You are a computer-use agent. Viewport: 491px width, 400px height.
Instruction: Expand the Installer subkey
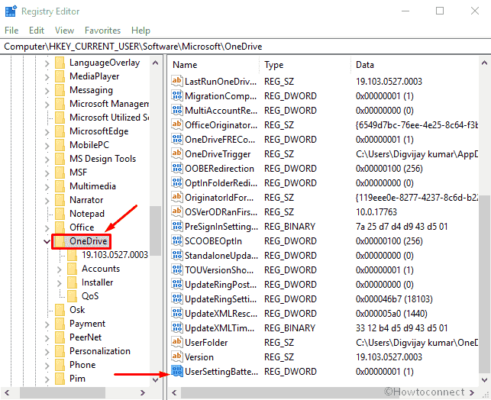click(x=59, y=283)
